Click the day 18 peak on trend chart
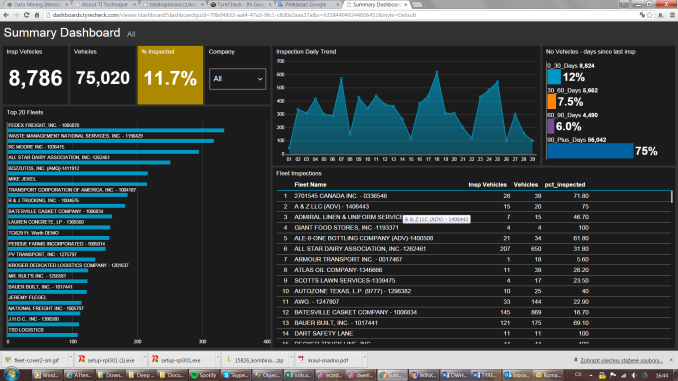678x381 pixels. click(437, 72)
